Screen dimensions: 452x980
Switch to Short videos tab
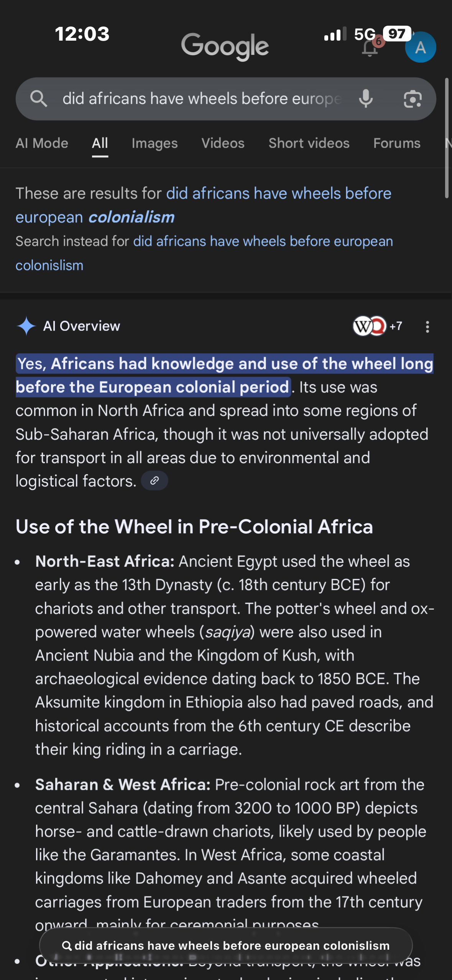coord(309,143)
